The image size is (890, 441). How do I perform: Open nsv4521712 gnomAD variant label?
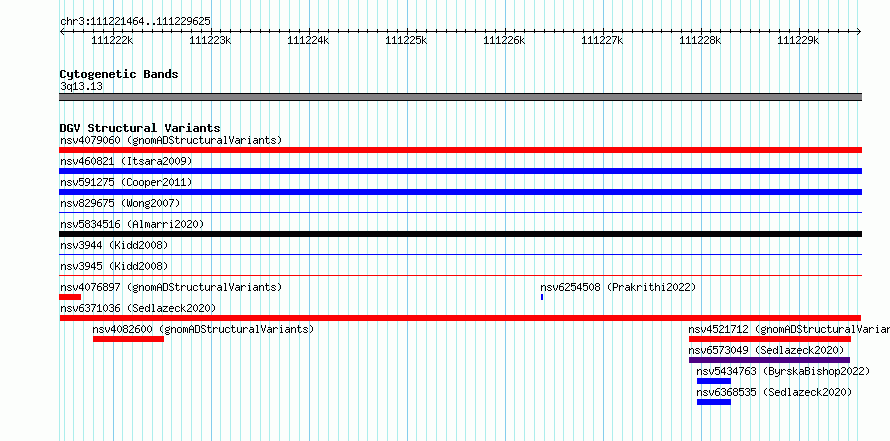coord(789,329)
